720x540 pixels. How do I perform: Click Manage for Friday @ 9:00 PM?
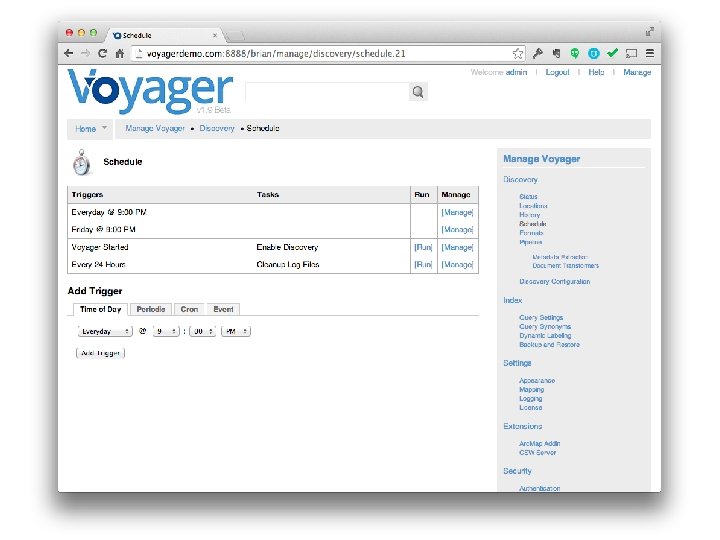pos(457,230)
